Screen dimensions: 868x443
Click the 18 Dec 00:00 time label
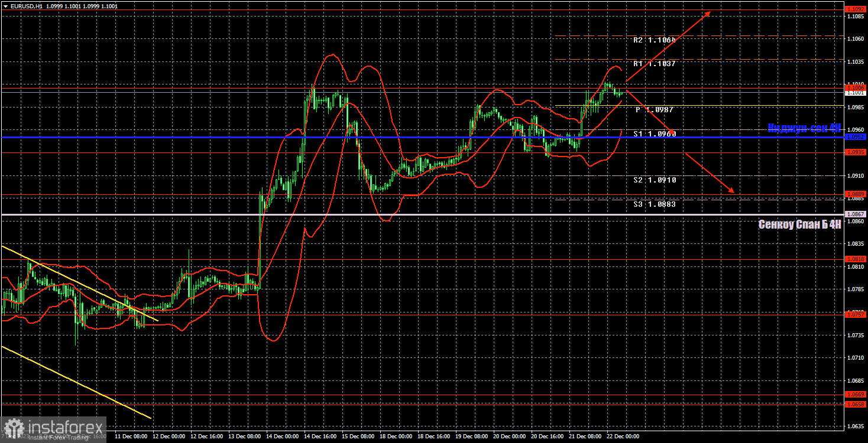[396, 437]
